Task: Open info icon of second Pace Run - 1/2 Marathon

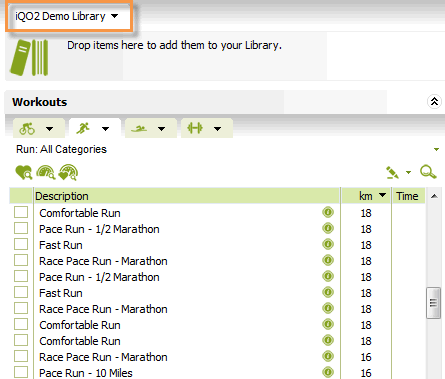Action: pyautogui.click(x=328, y=276)
